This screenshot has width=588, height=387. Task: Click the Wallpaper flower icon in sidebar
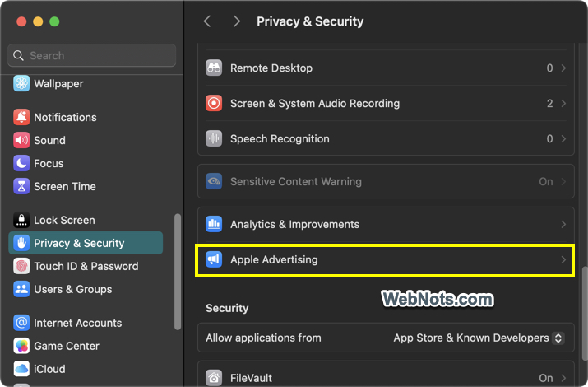click(21, 83)
